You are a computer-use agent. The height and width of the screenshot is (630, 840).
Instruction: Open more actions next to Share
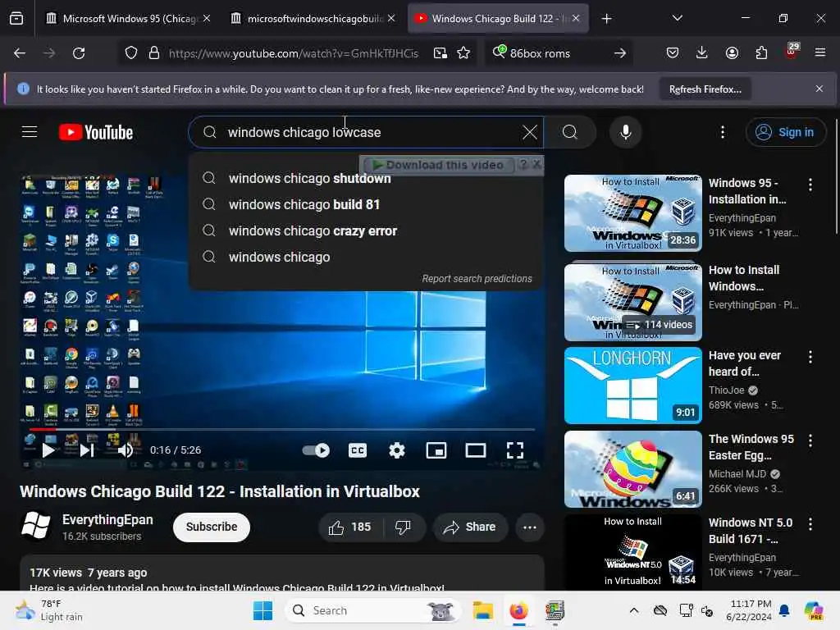click(530, 527)
